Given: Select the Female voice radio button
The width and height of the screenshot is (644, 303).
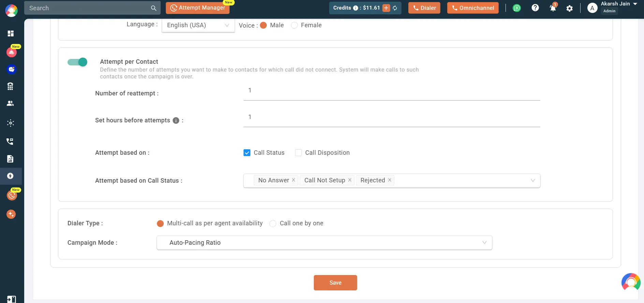Looking at the screenshot, I should click(x=294, y=25).
